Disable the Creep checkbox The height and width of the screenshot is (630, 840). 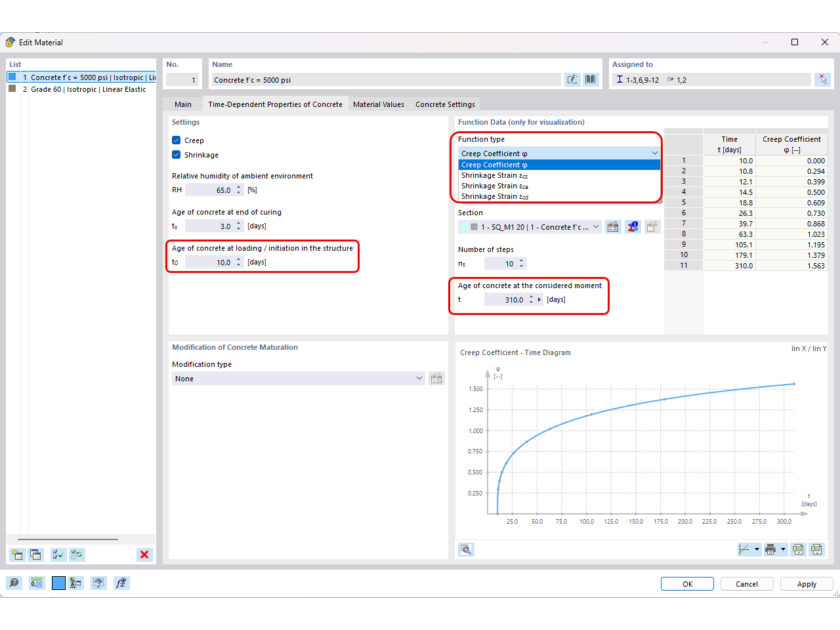click(x=177, y=140)
